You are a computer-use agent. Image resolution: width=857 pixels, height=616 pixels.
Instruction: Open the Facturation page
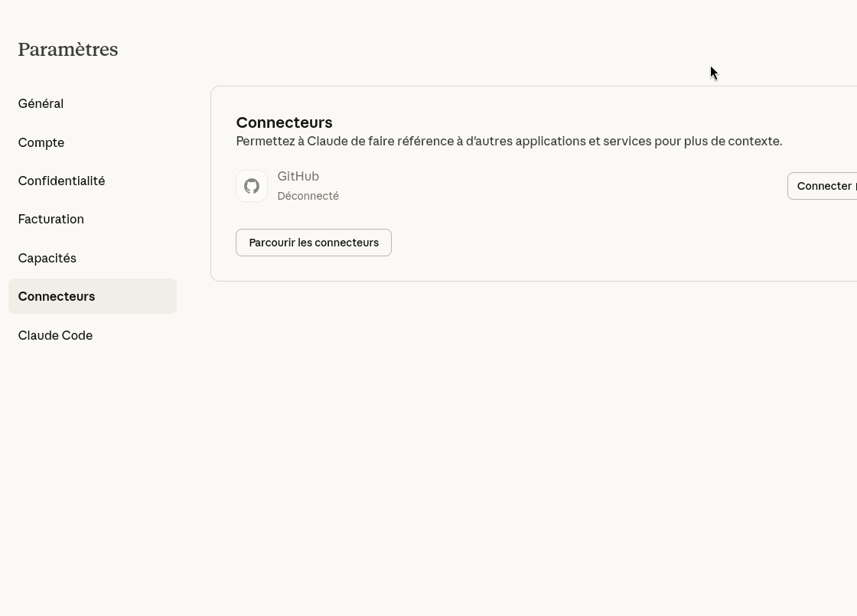[51, 219]
